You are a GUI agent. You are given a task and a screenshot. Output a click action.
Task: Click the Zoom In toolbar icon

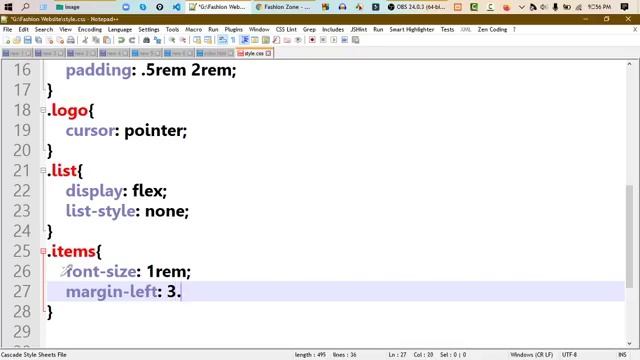tap(172, 40)
